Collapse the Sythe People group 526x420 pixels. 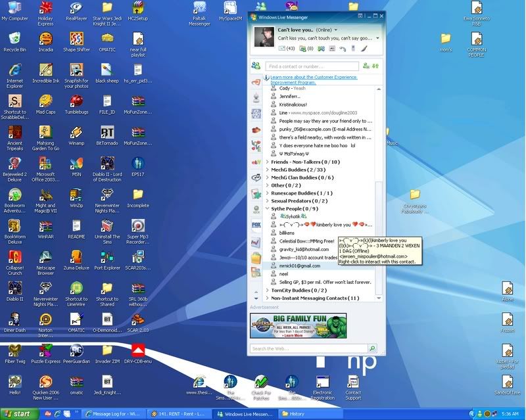[268, 208]
